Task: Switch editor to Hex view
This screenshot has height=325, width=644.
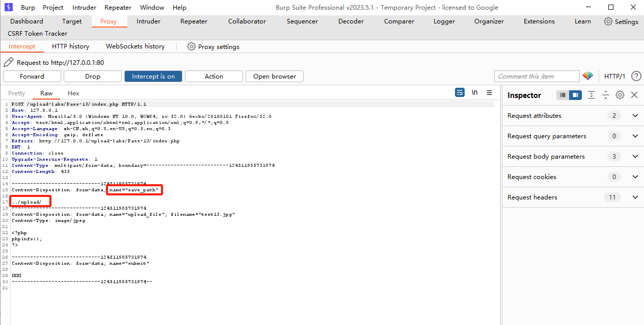Action: [x=74, y=93]
